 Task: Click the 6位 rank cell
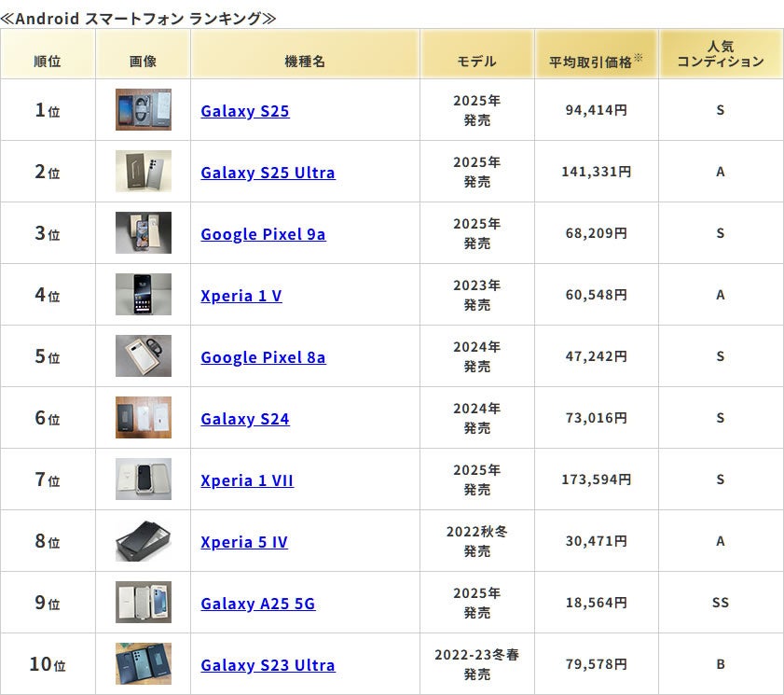48,418
